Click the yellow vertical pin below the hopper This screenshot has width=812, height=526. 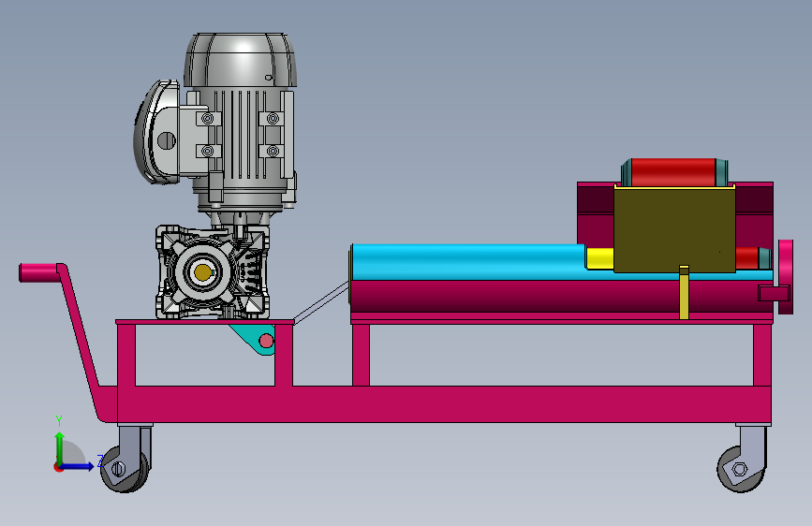coord(684,293)
